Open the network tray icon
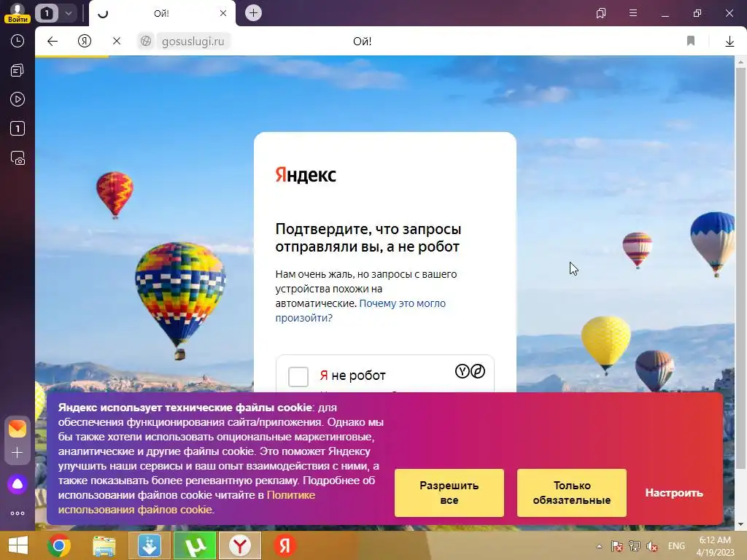Screen dimensions: 747x560 pyautogui.click(x=634, y=546)
